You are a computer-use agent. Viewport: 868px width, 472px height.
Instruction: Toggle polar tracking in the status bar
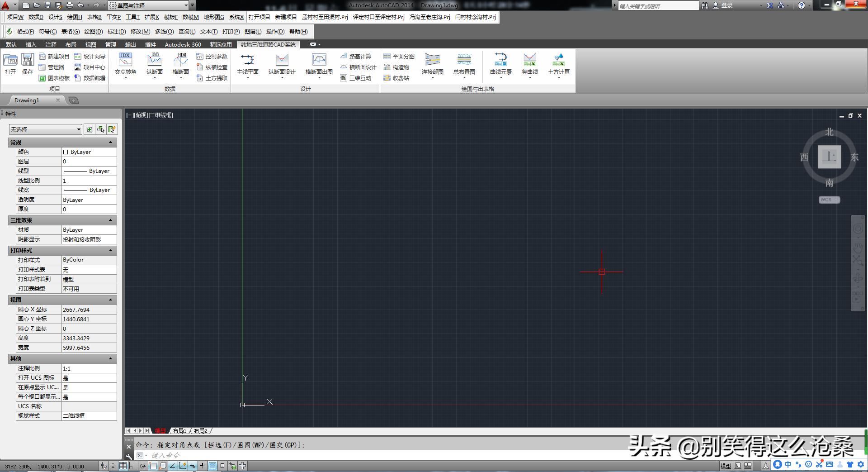click(143, 466)
